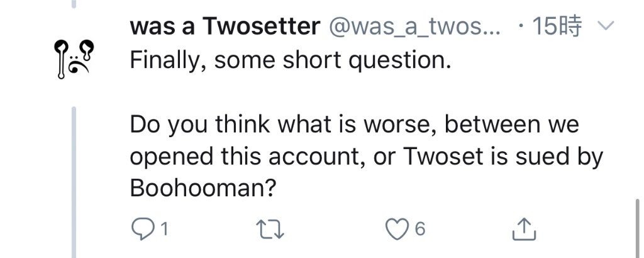This screenshot has width=644, height=258.
Task: Tap the thread line above the avatar
Action: click(74, 4)
